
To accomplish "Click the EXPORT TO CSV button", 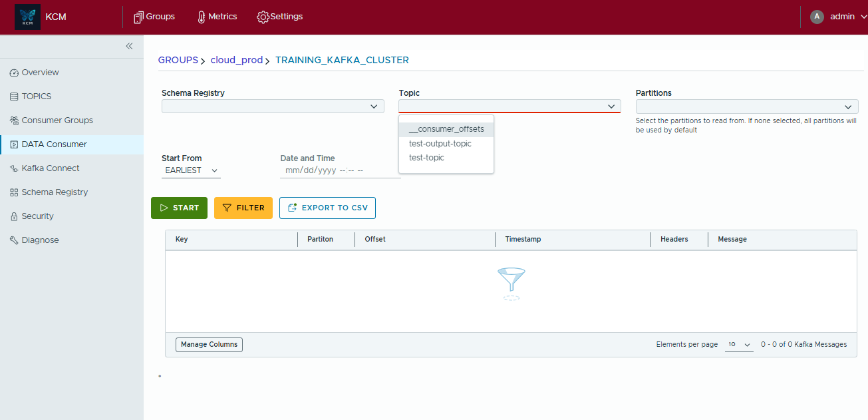I will point(327,208).
